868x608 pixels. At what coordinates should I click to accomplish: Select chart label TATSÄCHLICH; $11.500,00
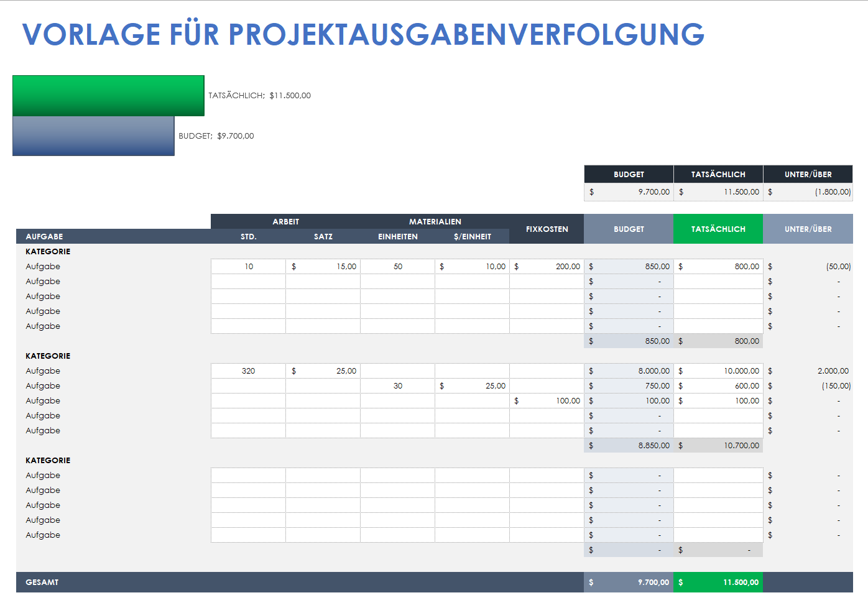[x=259, y=96]
